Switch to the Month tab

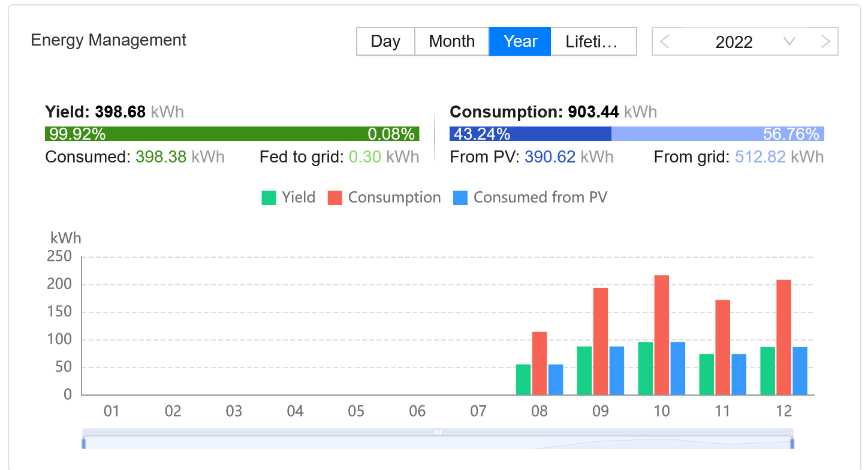pos(452,41)
